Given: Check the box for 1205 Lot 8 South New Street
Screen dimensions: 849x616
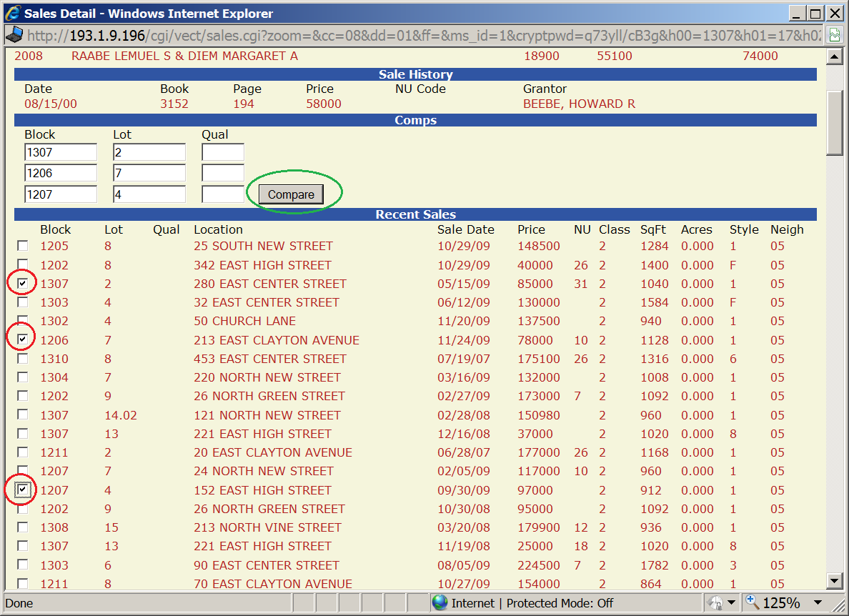Looking at the screenshot, I should pos(23,246).
